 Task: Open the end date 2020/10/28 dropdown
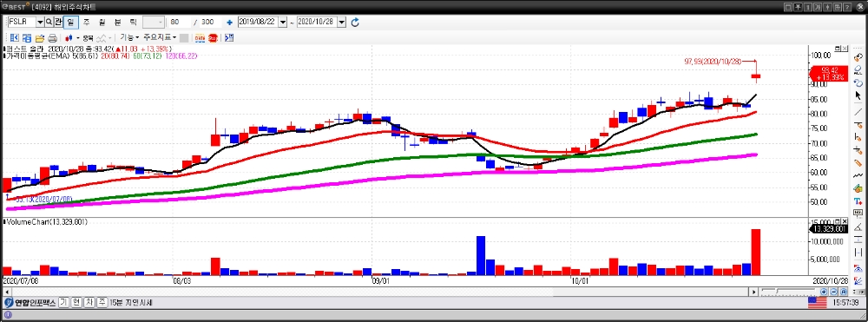click(341, 22)
